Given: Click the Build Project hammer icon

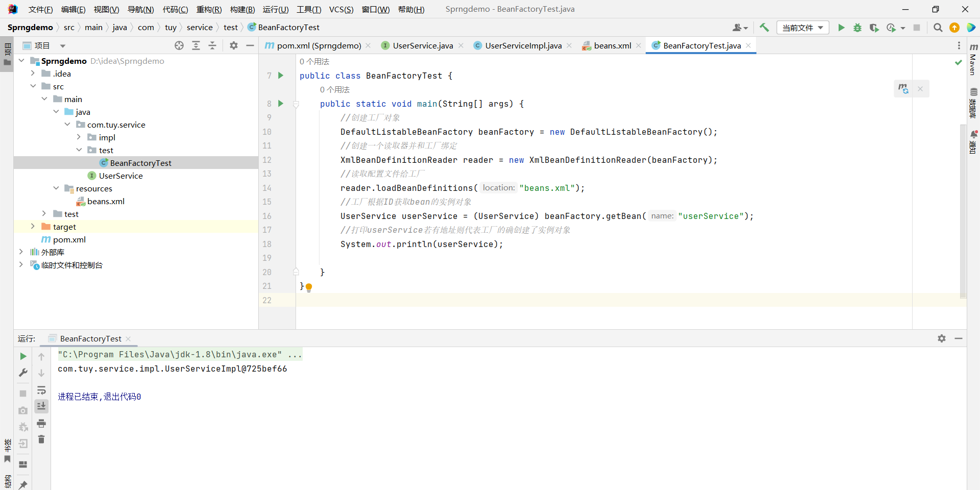Looking at the screenshot, I should pos(764,28).
